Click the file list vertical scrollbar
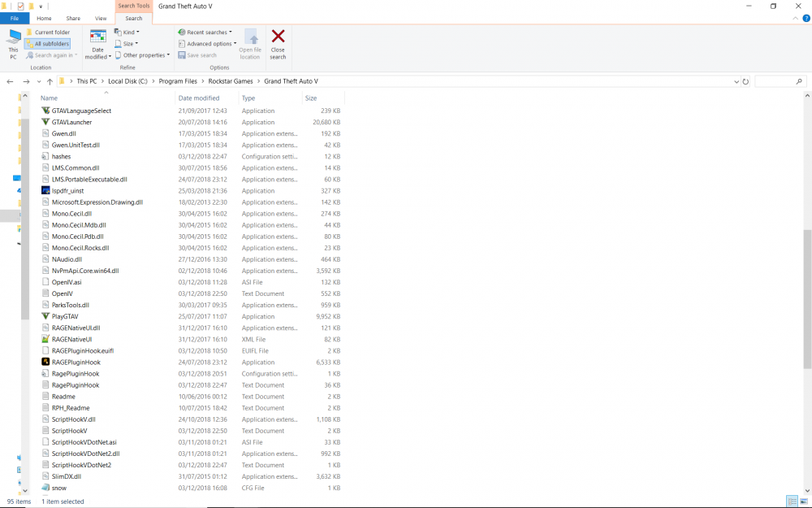This screenshot has height=508, width=812. pyautogui.click(x=807, y=299)
